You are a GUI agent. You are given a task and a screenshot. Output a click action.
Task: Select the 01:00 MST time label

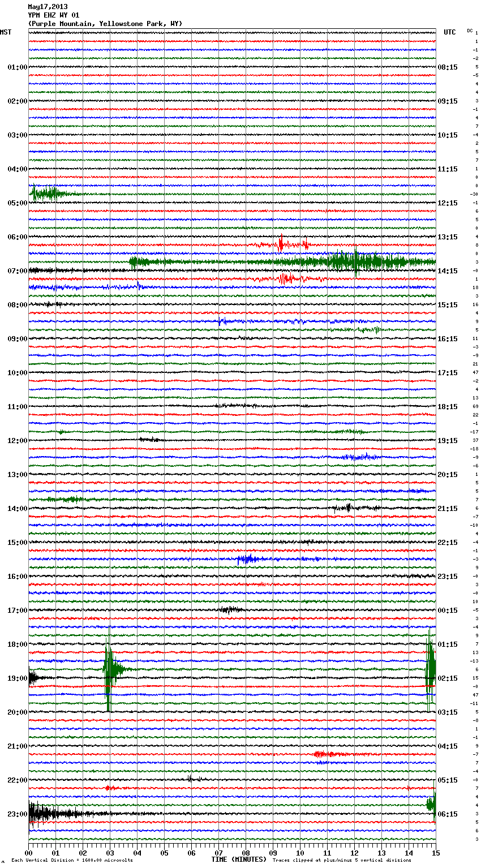(x=18, y=67)
